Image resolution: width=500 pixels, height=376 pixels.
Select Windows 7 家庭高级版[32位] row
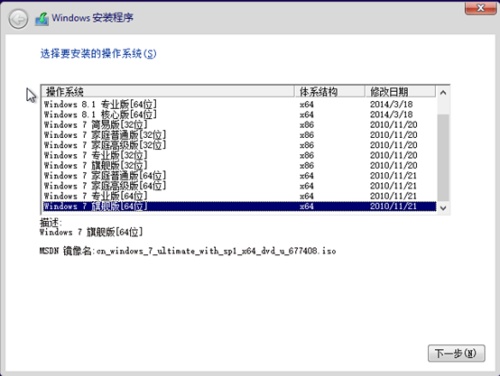click(x=239, y=145)
